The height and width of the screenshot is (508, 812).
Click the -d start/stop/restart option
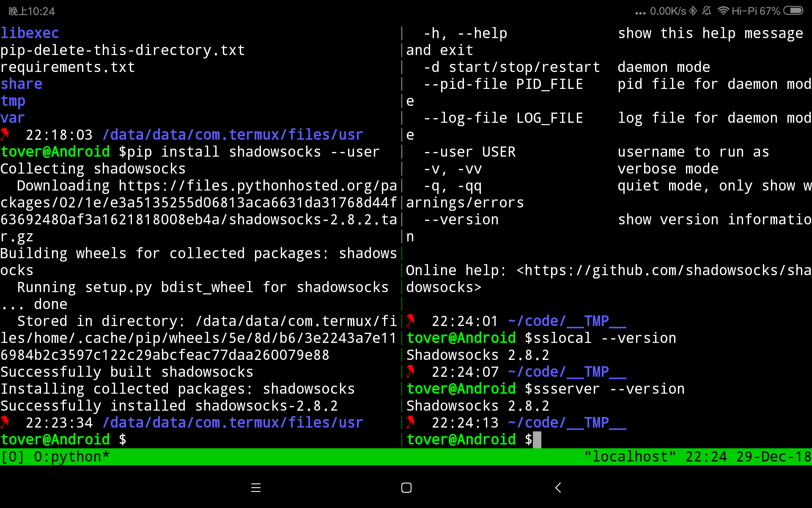tap(512, 67)
